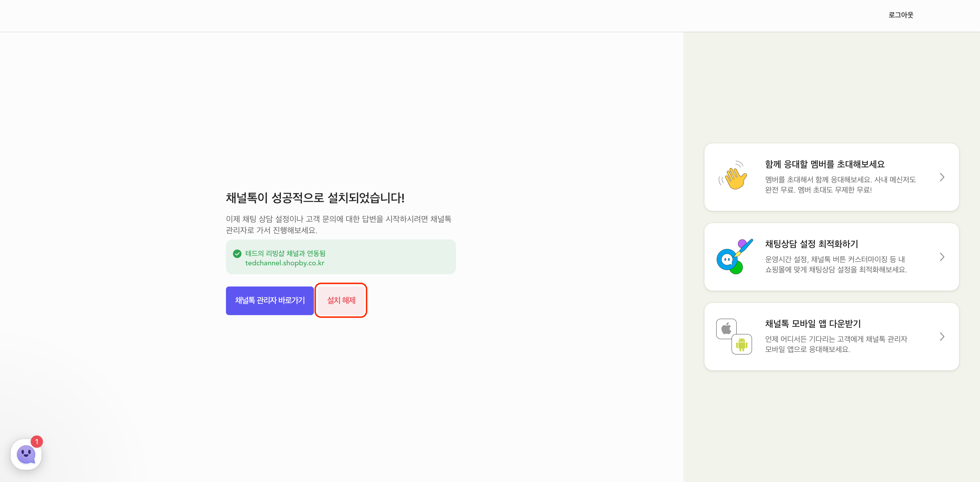Click the Apple logo icon
Viewport: 980px width, 482px height.
click(726, 328)
